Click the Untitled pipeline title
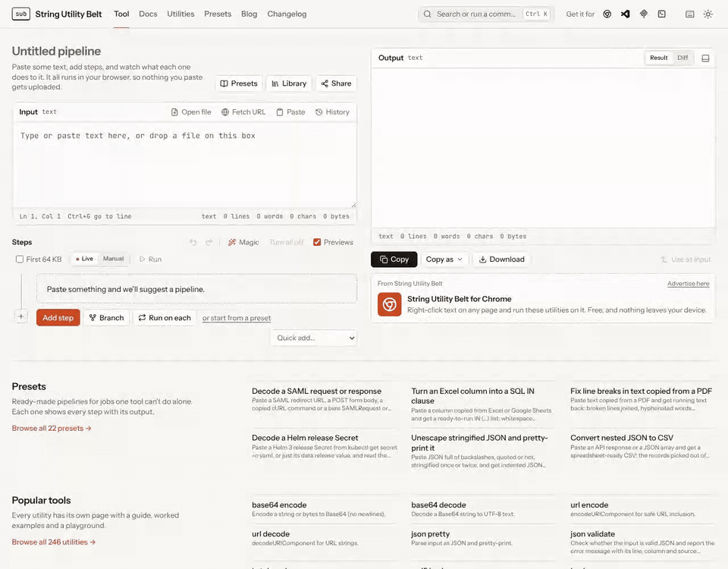Screen dimensions: 728x569 (56, 51)
